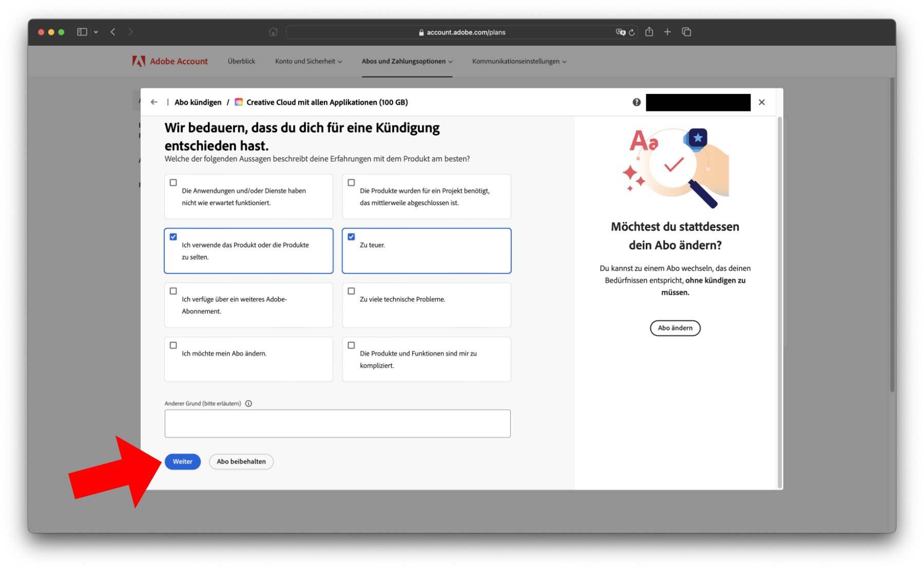Expand 'Konto und Sicherheit' dropdown

pyautogui.click(x=308, y=61)
